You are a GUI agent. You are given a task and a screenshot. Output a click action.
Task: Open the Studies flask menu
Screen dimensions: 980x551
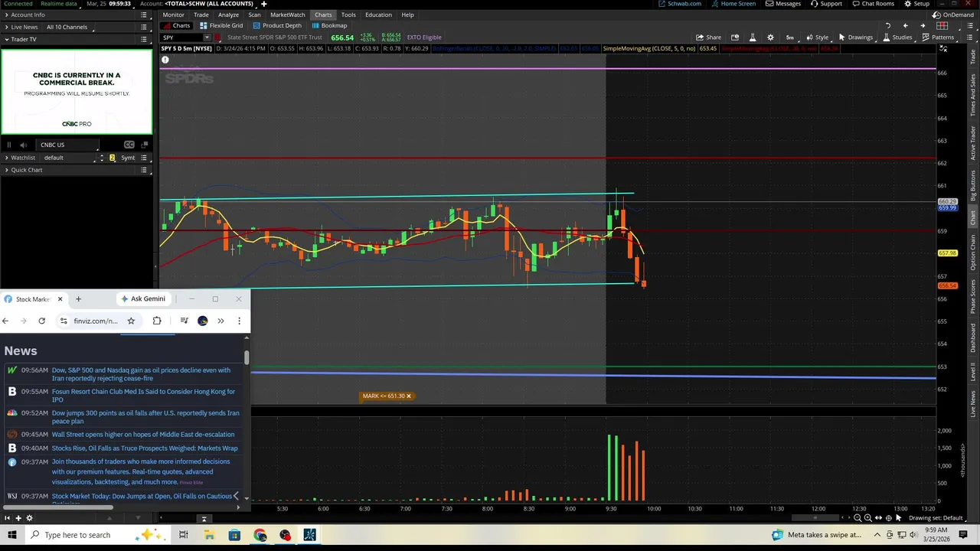click(897, 37)
